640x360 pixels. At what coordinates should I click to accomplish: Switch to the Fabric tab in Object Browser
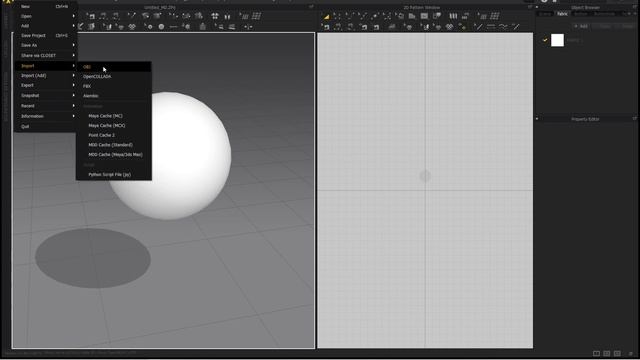pyautogui.click(x=562, y=14)
